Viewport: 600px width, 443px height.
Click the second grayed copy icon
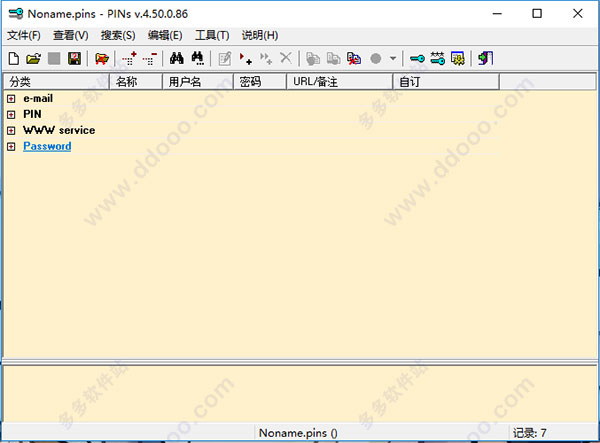(333, 59)
